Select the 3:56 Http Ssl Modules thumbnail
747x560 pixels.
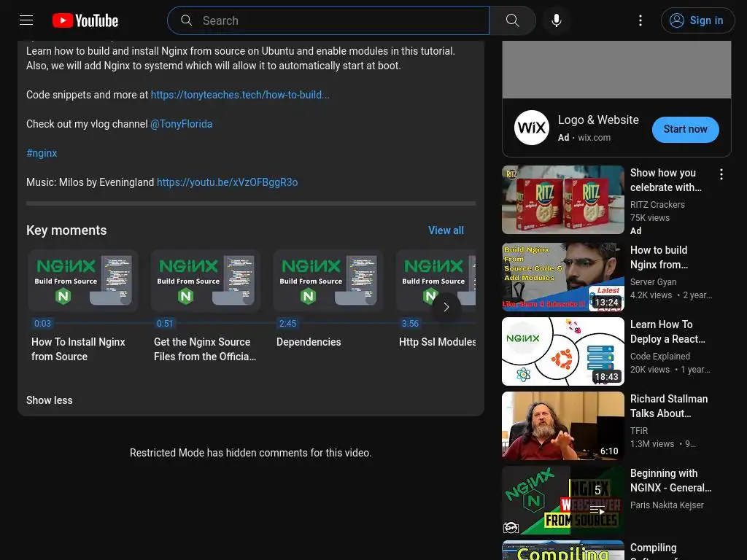pos(436,281)
